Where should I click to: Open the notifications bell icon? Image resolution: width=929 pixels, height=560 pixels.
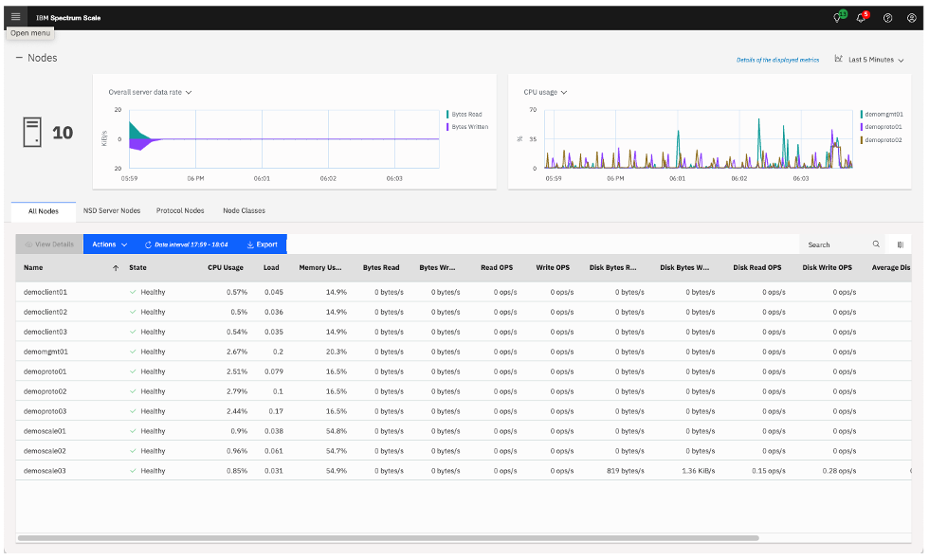pyautogui.click(x=862, y=17)
